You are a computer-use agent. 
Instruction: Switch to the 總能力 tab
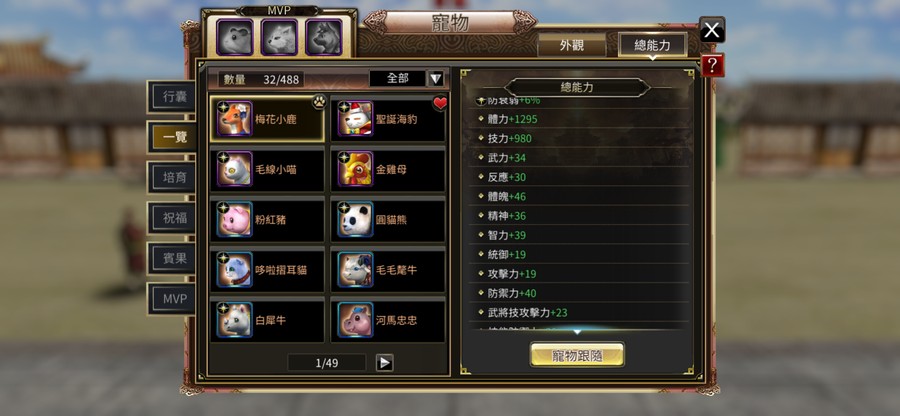tap(653, 45)
